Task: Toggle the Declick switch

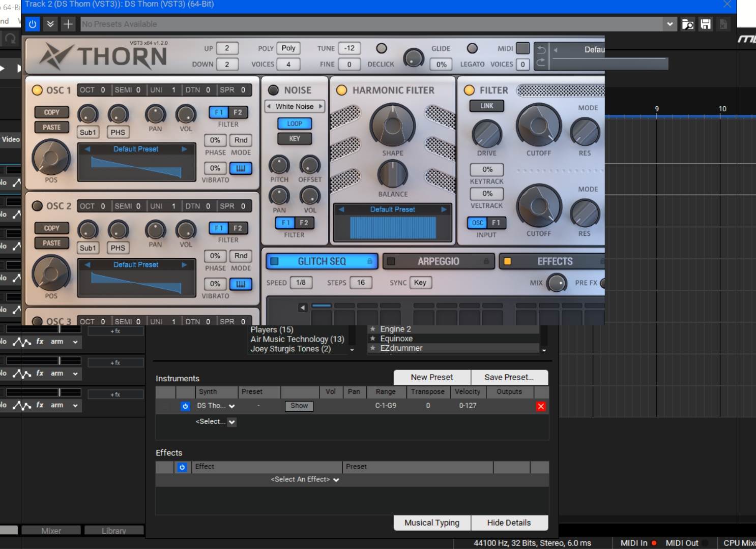Action: tap(382, 48)
